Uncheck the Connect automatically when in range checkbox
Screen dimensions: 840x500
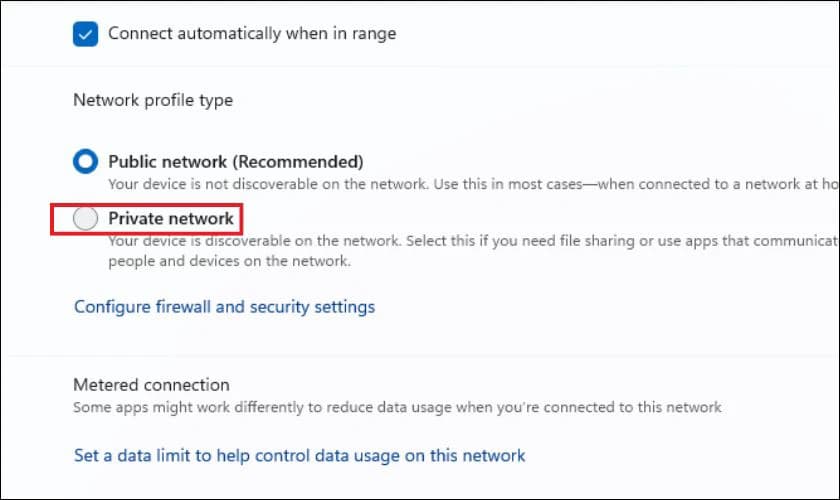pyautogui.click(x=85, y=33)
